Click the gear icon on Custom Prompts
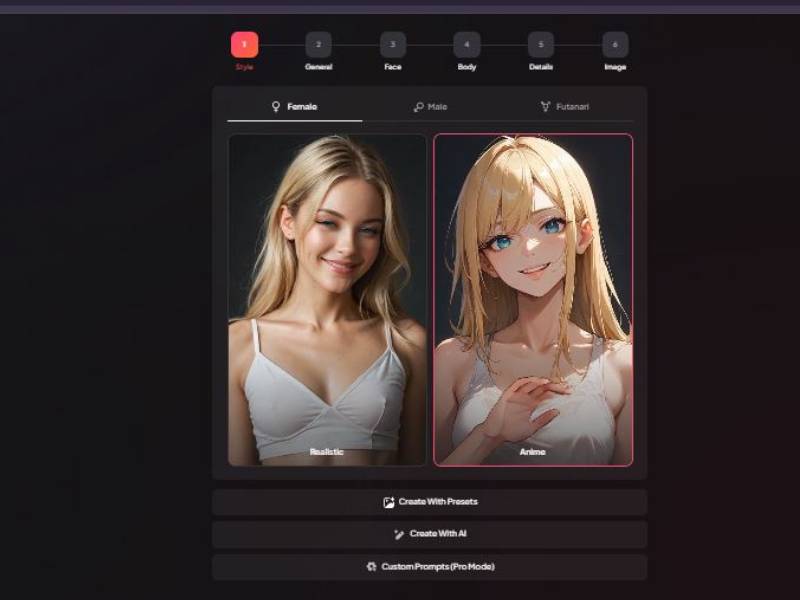This screenshot has width=800, height=600. pyautogui.click(x=369, y=565)
